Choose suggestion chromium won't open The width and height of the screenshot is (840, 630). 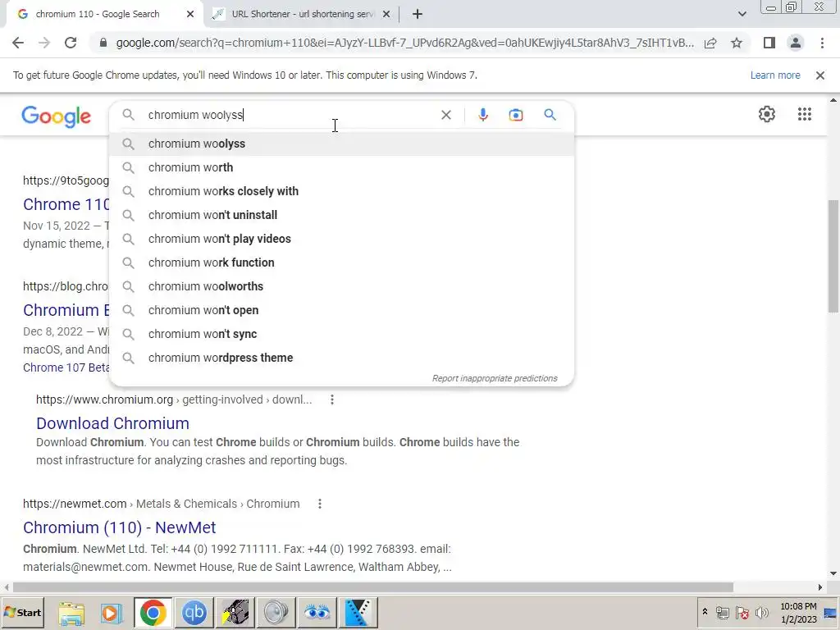[341, 310]
